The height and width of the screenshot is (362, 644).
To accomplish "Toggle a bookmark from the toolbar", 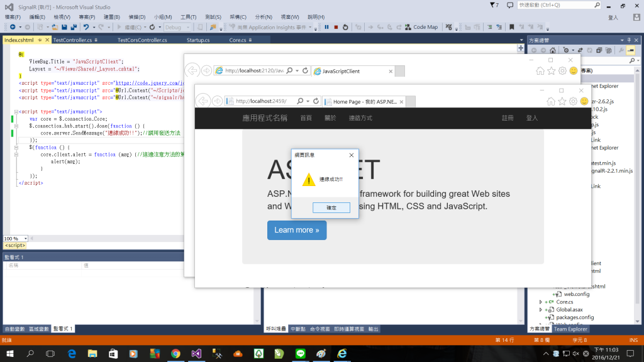I will 512,27.
